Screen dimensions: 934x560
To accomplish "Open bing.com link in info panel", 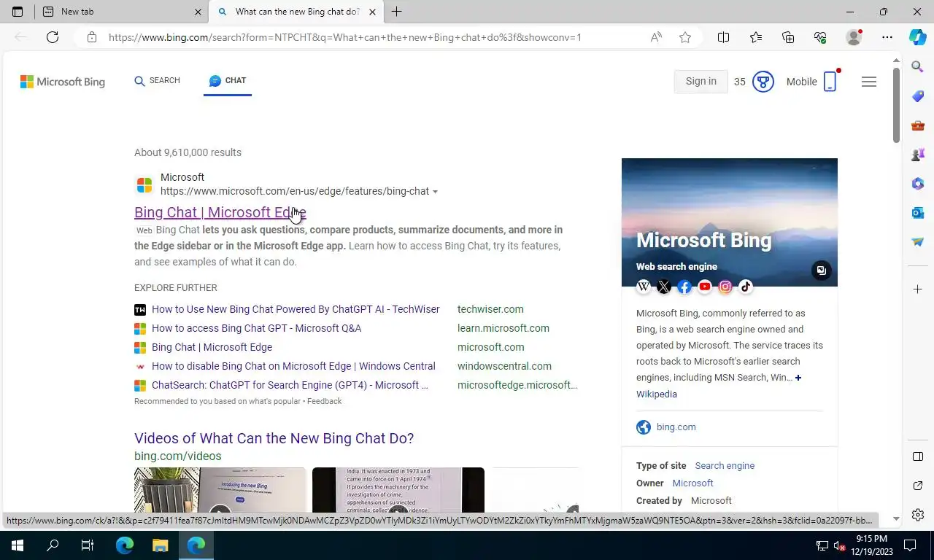I will point(676,427).
